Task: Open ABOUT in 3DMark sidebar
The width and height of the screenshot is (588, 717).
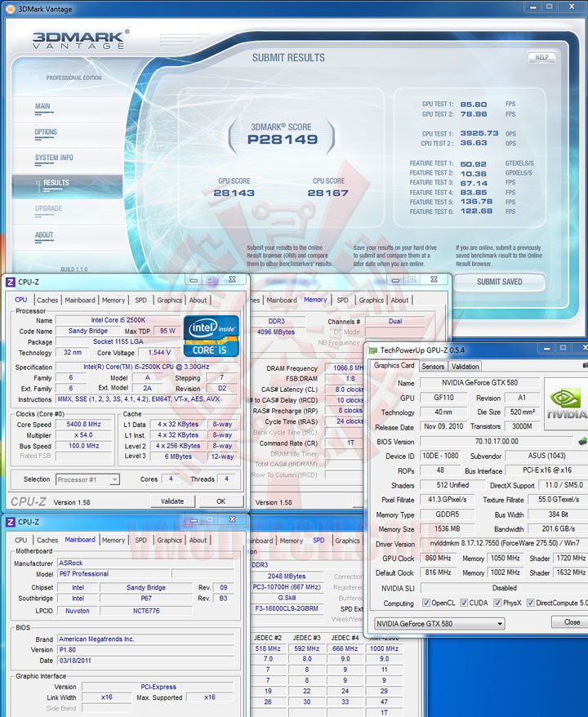Action: pyautogui.click(x=44, y=235)
